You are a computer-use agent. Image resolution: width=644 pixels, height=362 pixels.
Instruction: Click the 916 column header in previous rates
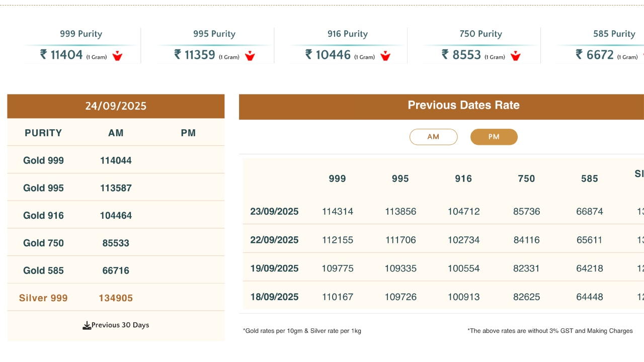pos(463,178)
